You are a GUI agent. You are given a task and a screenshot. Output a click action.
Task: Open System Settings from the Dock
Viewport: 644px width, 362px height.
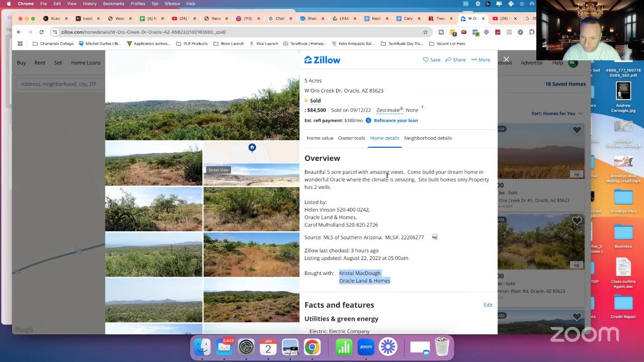[246, 347]
